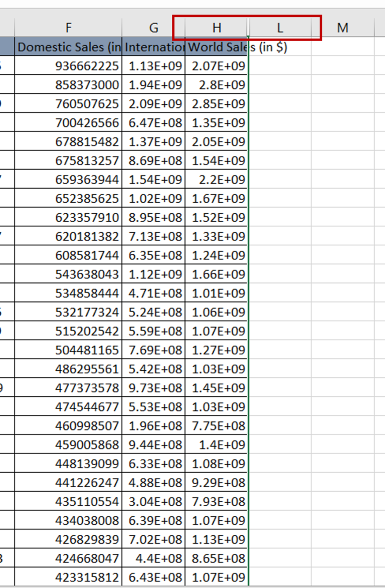Select cell containing 448139099

68,464
